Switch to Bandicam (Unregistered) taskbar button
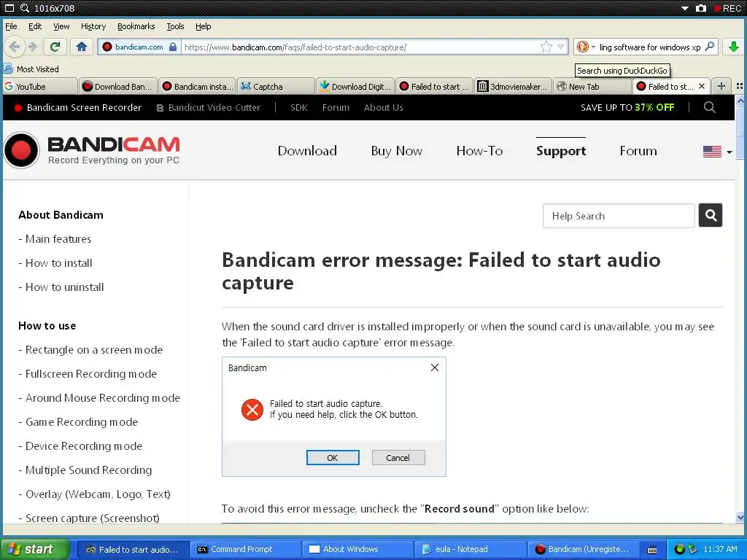Viewport: 747px width, 560px height. click(583, 549)
